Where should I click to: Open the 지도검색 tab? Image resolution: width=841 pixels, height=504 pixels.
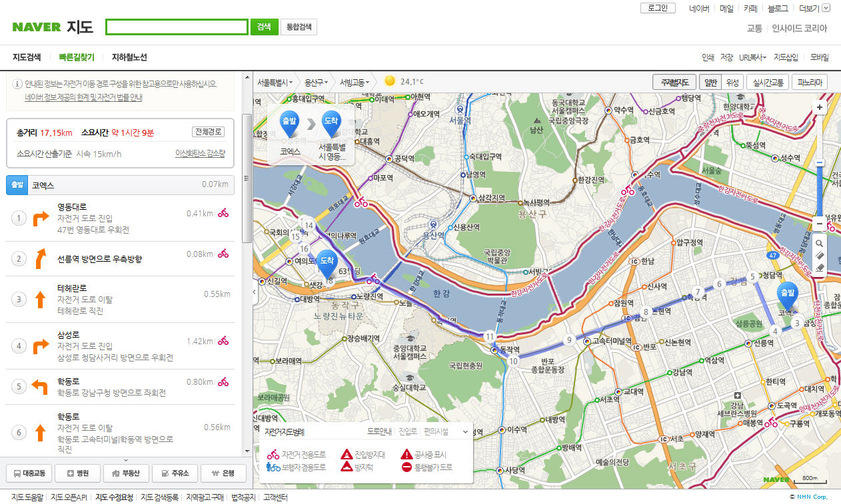pyautogui.click(x=27, y=57)
